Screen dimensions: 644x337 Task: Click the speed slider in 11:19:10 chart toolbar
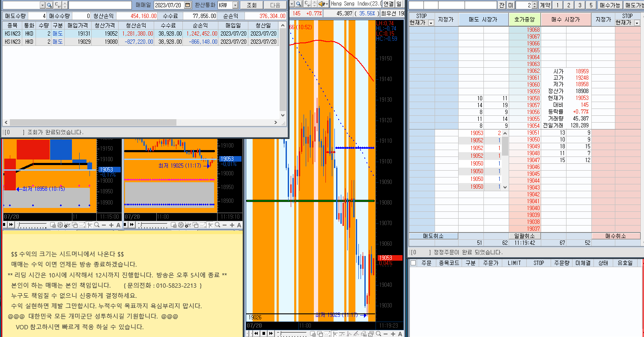point(153,225)
